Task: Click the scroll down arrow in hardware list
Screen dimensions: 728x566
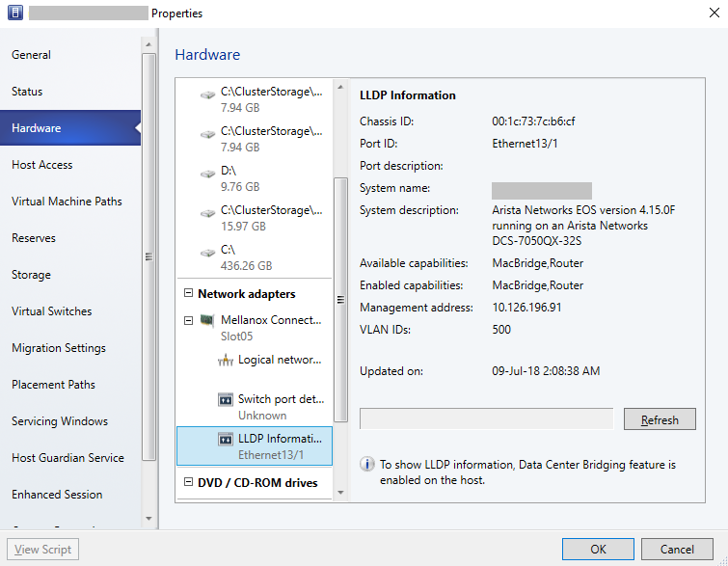Action: point(340,493)
